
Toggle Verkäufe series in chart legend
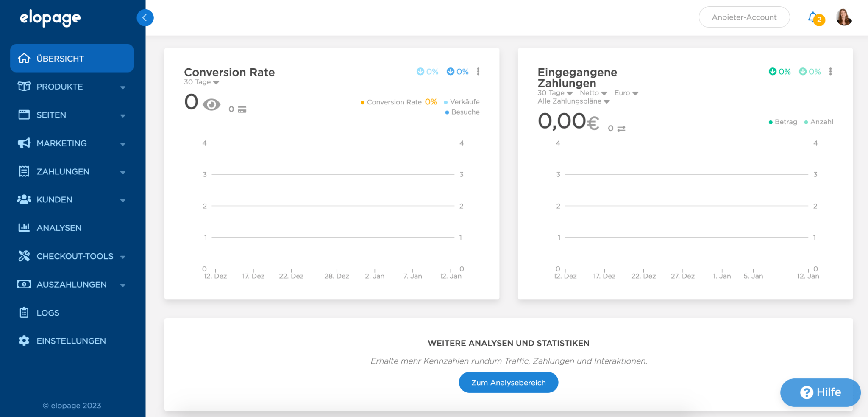(462, 102)
